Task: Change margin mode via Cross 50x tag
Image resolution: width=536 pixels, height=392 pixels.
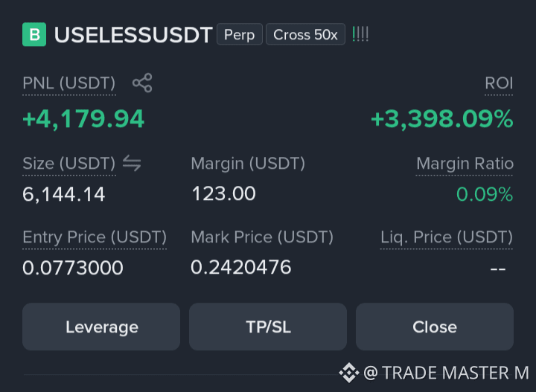Action: point(306,34)
